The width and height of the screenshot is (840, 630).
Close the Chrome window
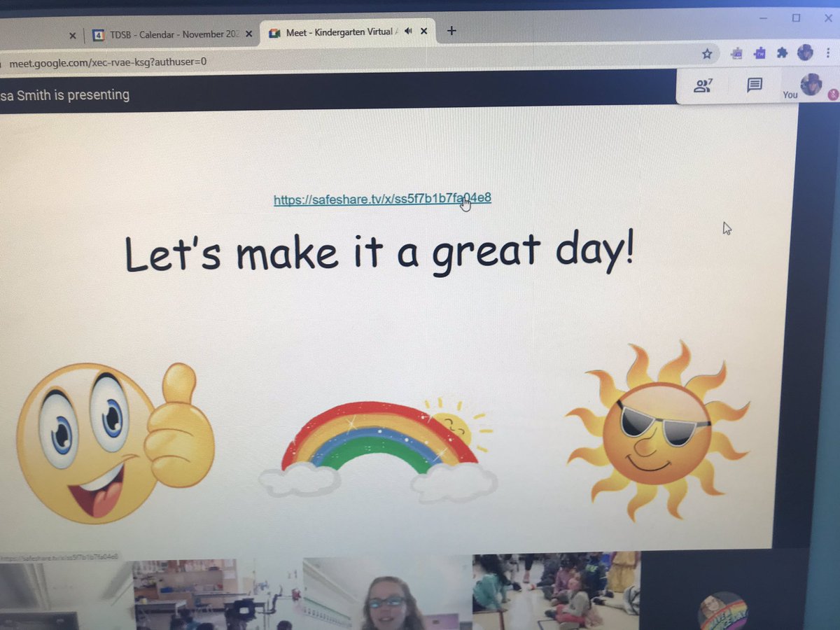[829, 19]
